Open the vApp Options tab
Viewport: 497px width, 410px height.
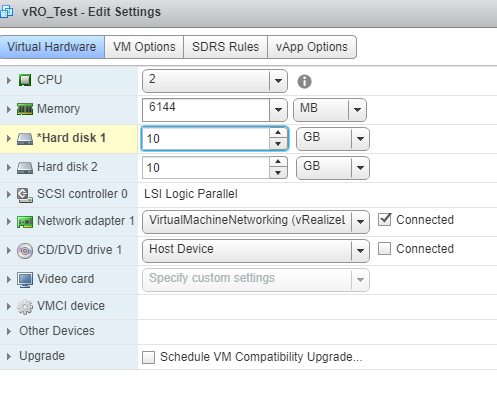tap(312, 47)
